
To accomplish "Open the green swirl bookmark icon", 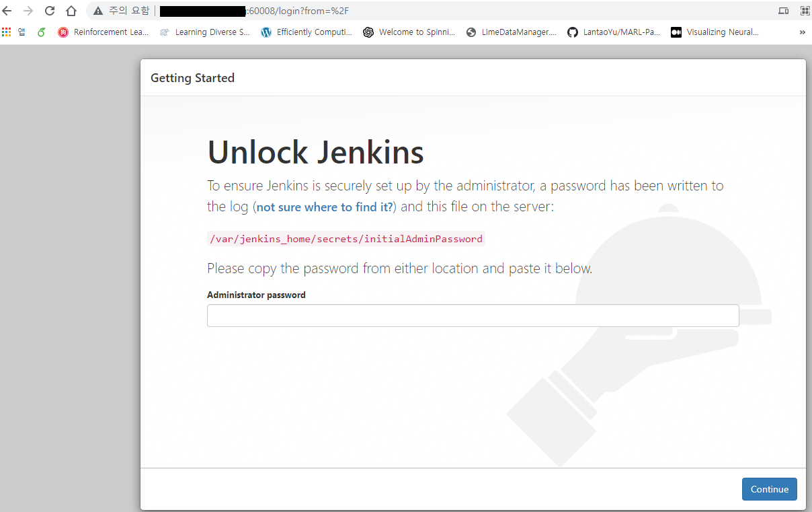I will pyautogui.click(x=42, y=32).
